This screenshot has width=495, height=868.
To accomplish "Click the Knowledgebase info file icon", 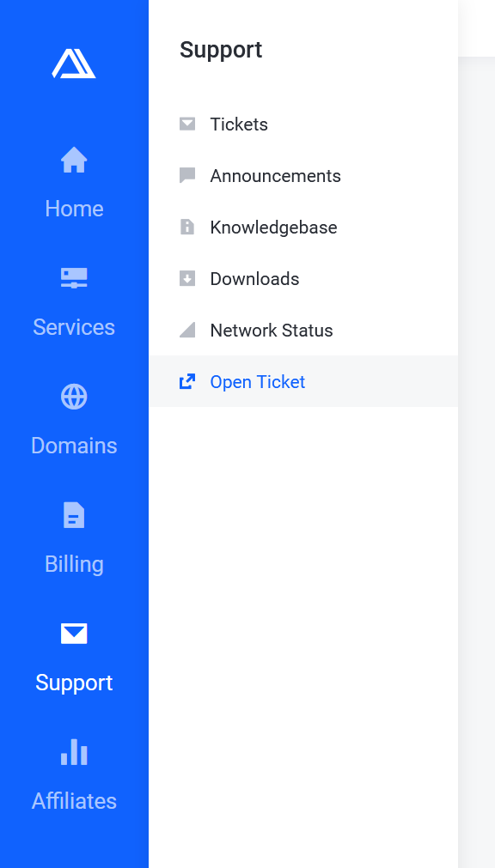I will click(187, 227).
